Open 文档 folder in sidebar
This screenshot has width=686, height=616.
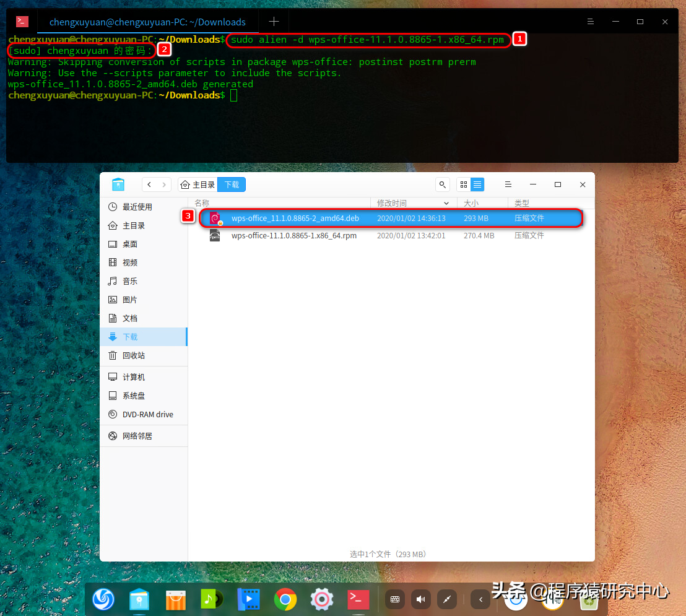point(144,318)
